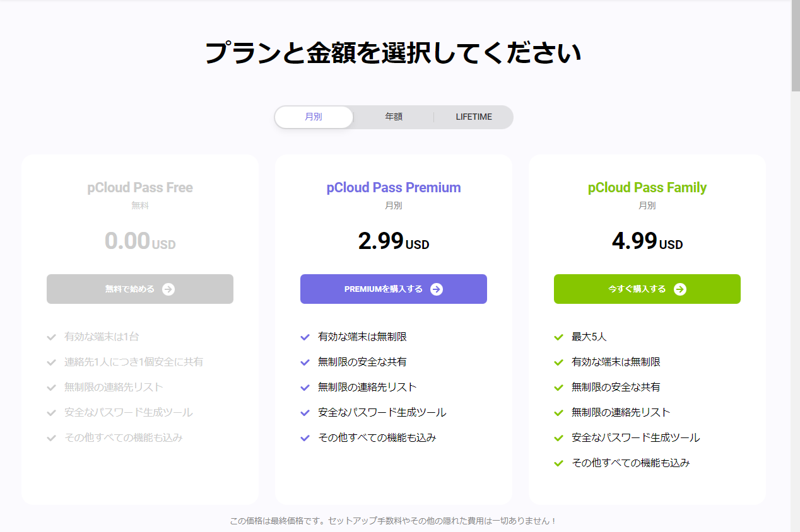The width and height of the screenshot is (800, 532).
Task: Click checkmark beside 有効な端末は1台
Action: [x=52, y=337]
